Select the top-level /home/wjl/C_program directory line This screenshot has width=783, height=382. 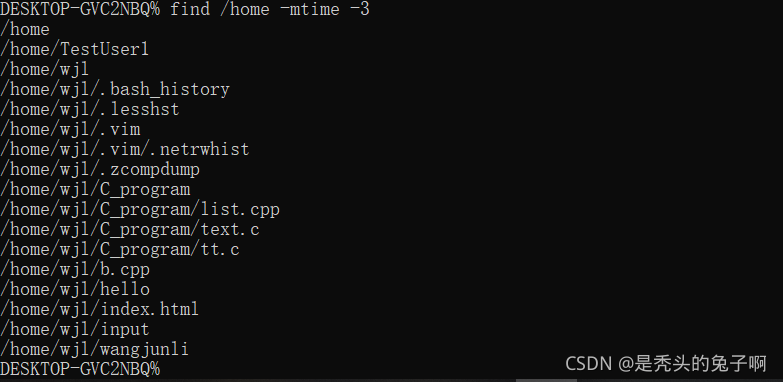pyautogui.click(x=95, y=189)
